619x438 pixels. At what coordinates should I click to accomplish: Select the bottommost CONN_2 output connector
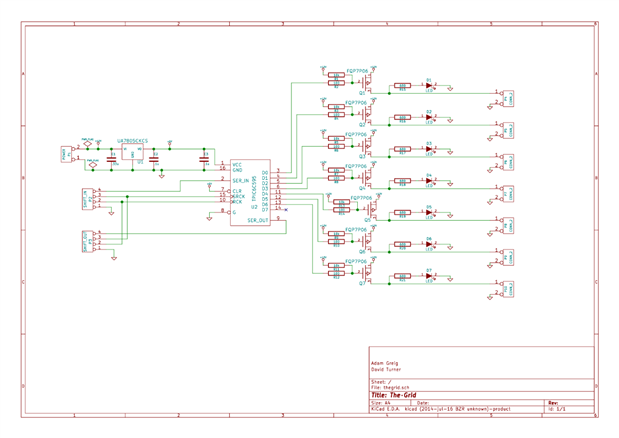[x=508, y=289]
